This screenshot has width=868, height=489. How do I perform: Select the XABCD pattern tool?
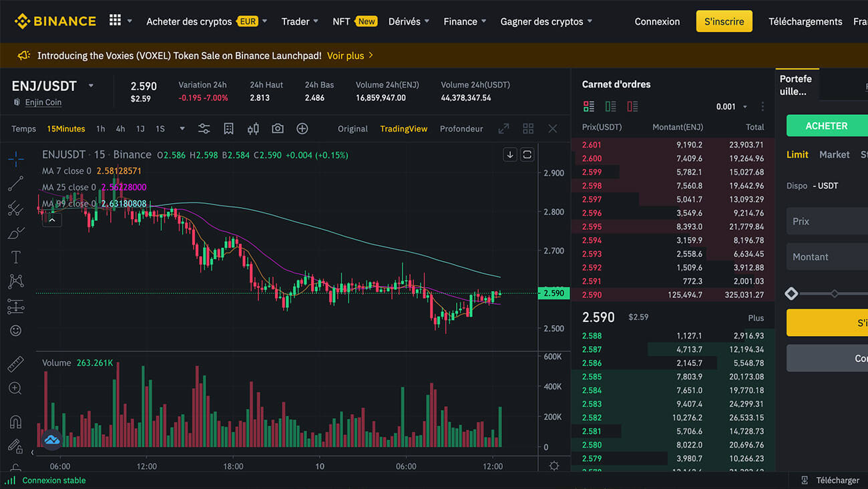(16, 281)
